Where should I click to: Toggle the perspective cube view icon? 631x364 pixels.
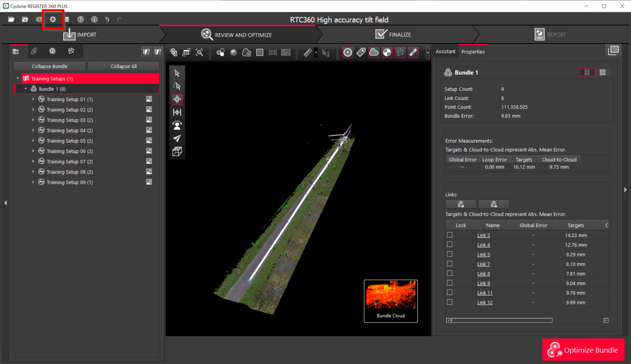click(177, 152)
